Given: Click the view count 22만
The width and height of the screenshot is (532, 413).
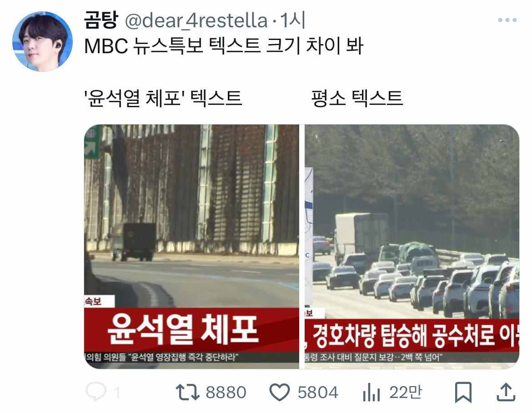Looking at the screenshot, I should [x=406, y=392].
